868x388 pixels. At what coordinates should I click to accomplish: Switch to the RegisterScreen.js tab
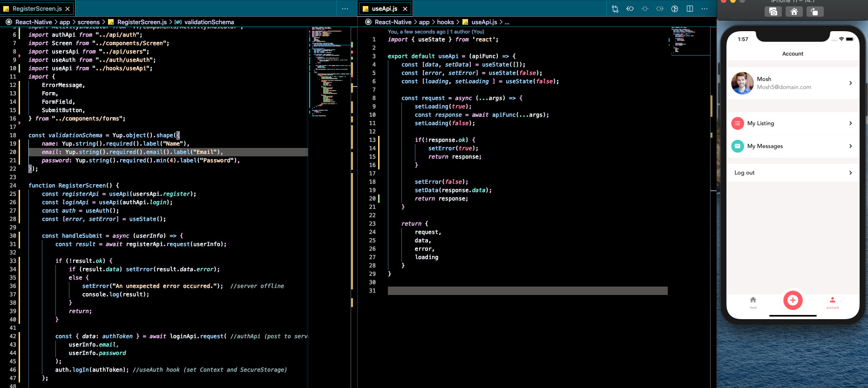pos(37,9)
